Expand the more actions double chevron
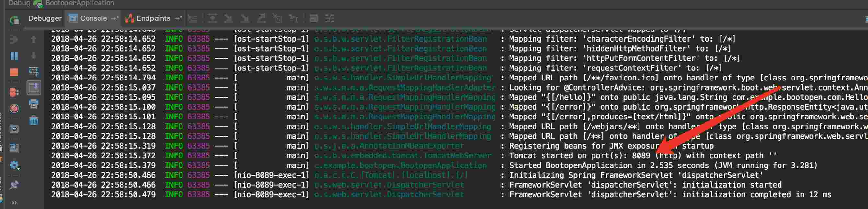This screenshot has height=209, width=868. tap(14, 203)
